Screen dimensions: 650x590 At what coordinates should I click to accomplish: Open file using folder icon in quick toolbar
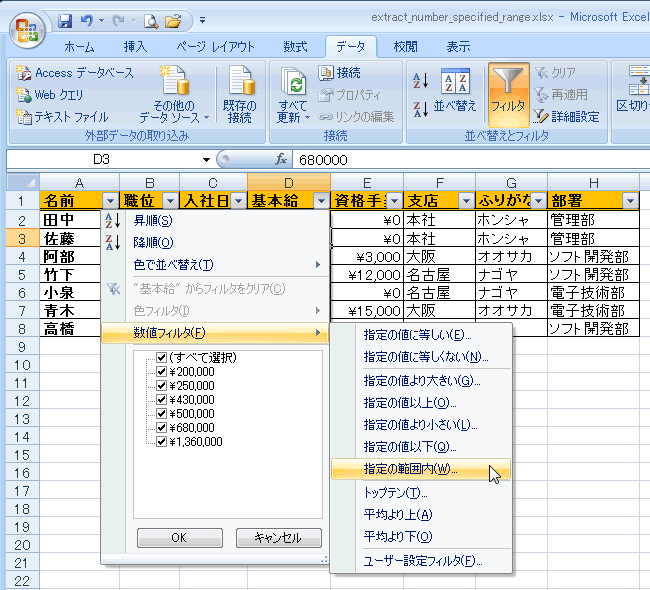pos(173,20)
